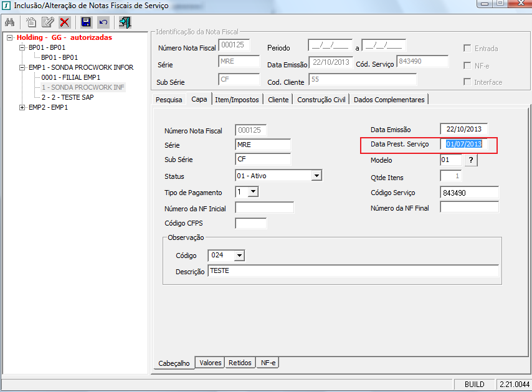Save using the floppy disk icon

86,22
